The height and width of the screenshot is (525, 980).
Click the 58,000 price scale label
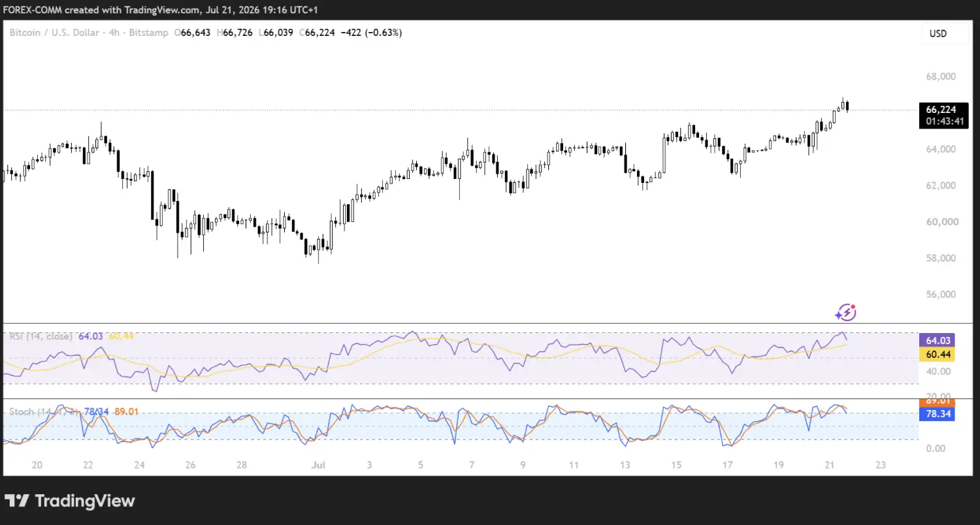point(940,258)
